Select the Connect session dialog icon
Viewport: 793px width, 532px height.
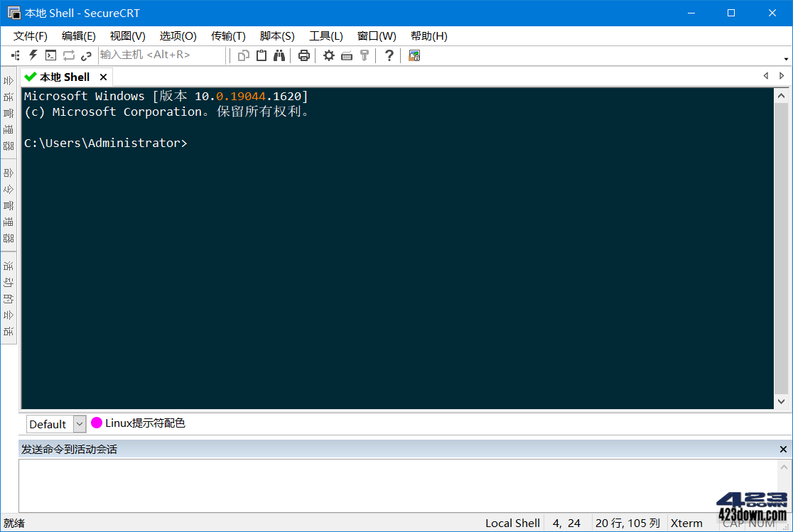pyautogui.click(x=15, y=55)
